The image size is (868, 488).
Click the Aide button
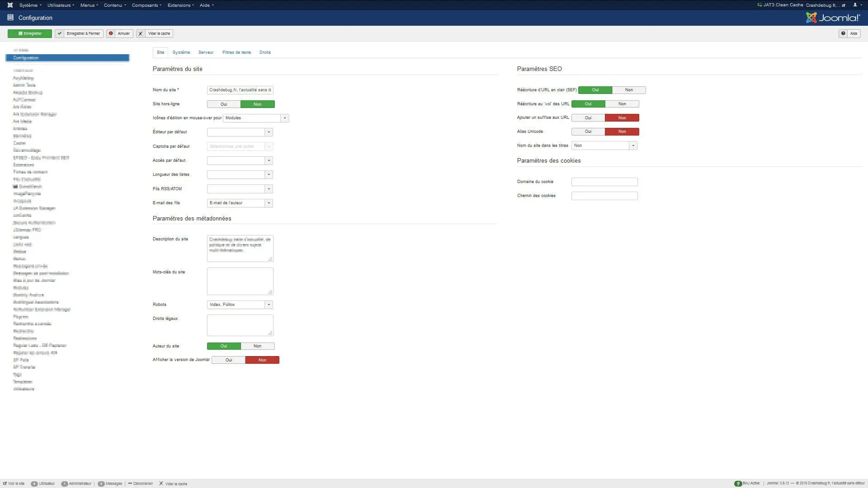click(849, 33)
